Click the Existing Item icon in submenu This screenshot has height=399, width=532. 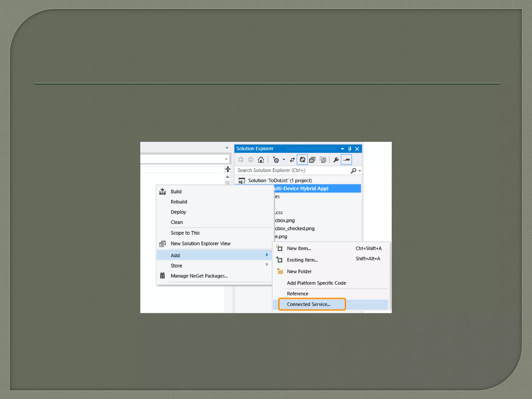(280, 260)
